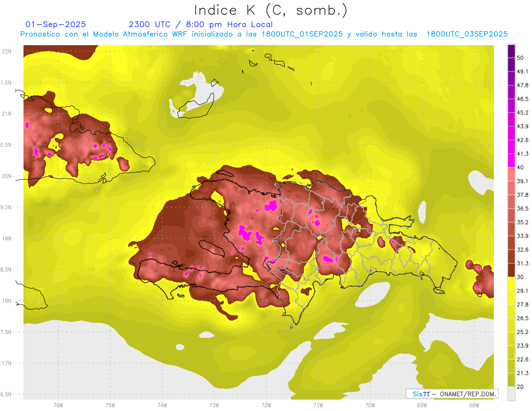Click legend value "30"

click(x=521, y=277)
